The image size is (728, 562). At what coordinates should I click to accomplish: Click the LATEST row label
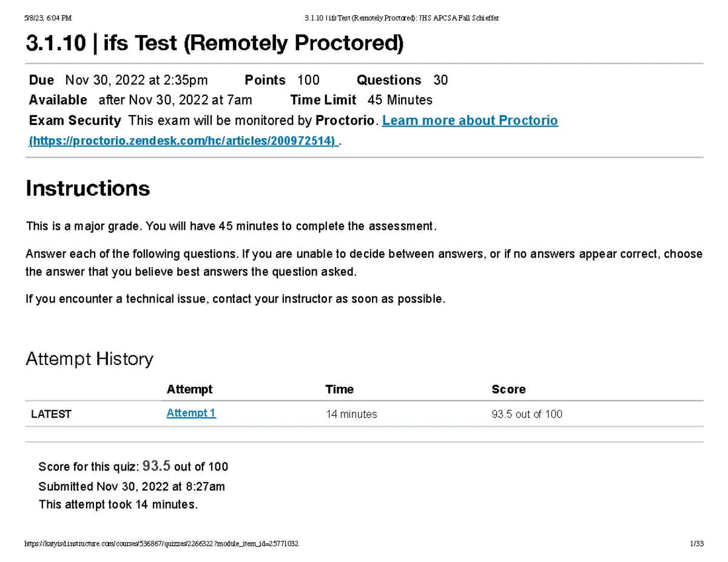[x=51, y=414]
